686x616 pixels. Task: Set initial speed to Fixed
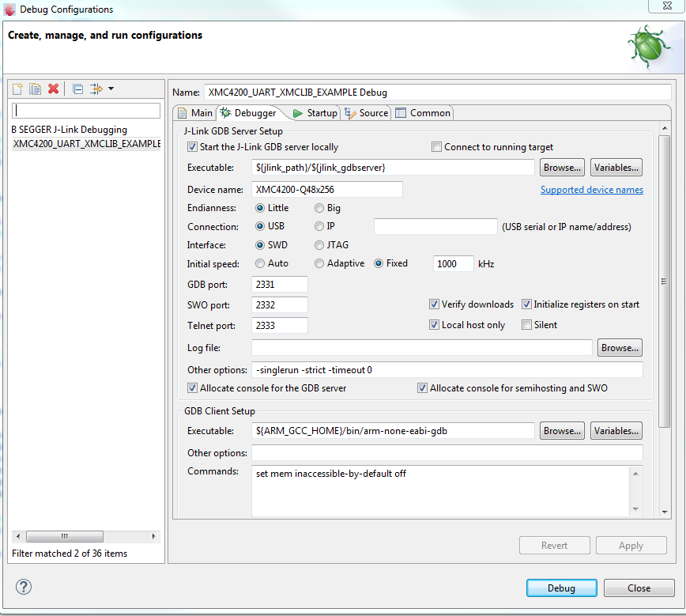tap(379, 263)
